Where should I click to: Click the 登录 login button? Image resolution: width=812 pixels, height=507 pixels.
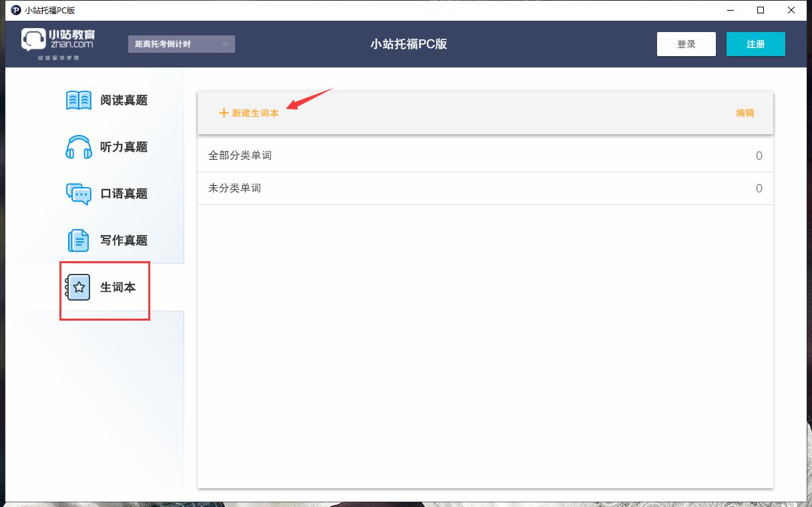point(686,43)
